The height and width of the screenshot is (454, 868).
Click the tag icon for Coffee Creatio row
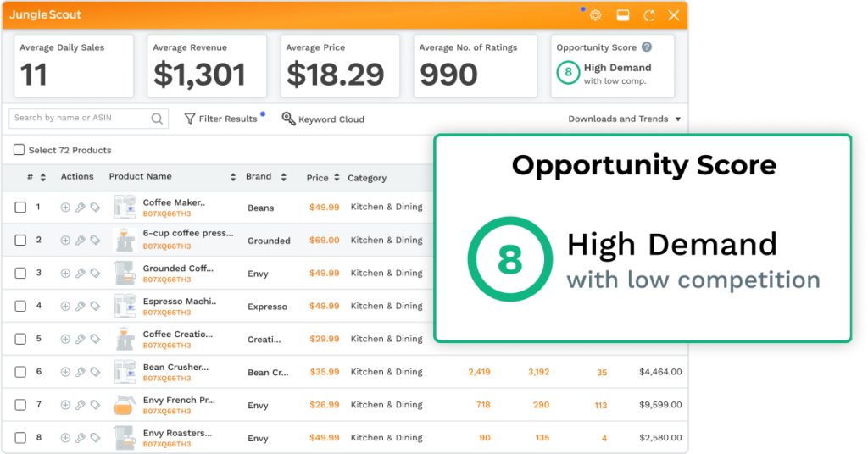point(95,339)
